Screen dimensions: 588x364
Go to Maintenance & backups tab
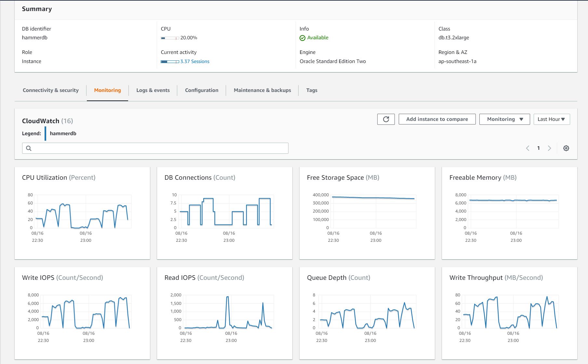(262, 90)
